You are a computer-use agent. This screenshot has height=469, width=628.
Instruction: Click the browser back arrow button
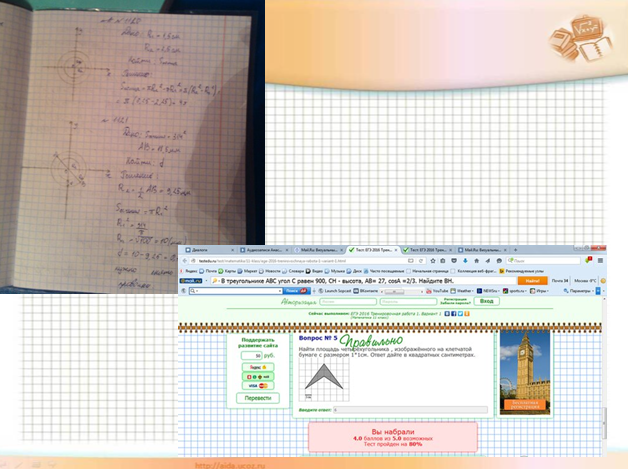pyautogui.click(x=185, y=261)
